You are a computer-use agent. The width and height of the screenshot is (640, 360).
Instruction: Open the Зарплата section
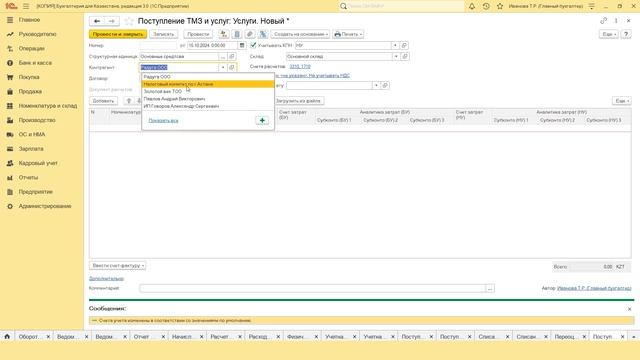(x=31, y=149)
